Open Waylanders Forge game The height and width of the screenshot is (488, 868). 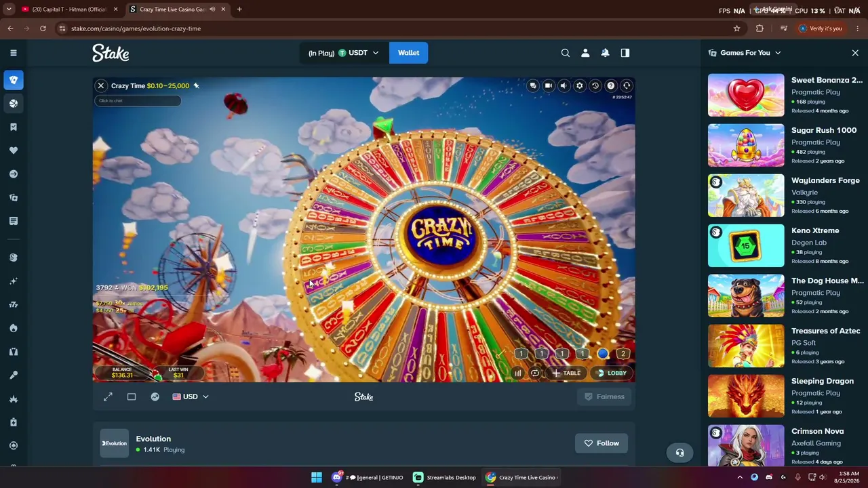point(746,195)
